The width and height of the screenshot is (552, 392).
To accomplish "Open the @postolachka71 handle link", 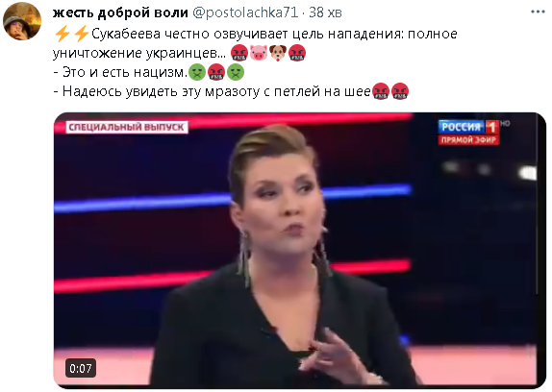I will (x=245, y=12).
